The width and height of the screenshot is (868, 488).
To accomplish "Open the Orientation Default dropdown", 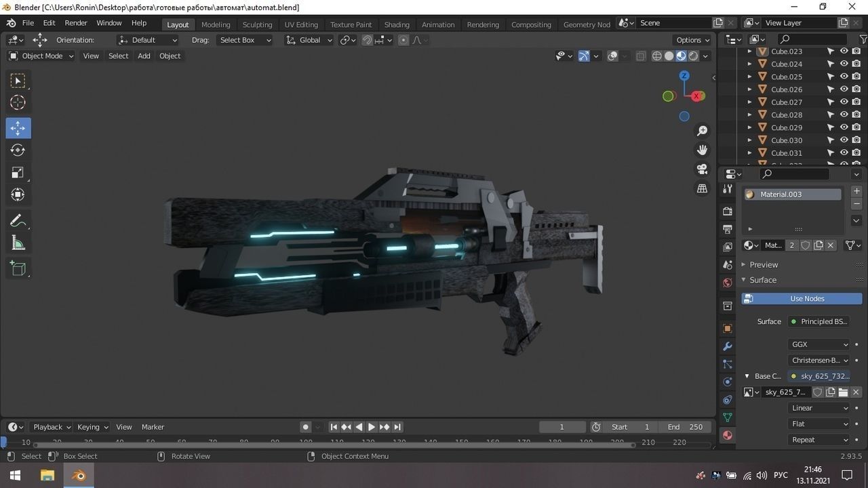I will (x=147, y=40).
